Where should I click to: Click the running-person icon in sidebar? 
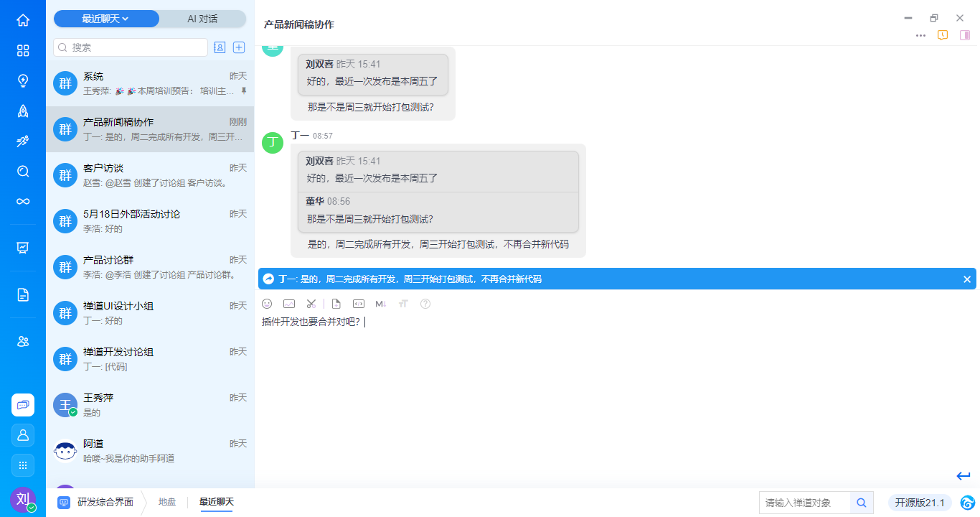(x=23, y=141)
